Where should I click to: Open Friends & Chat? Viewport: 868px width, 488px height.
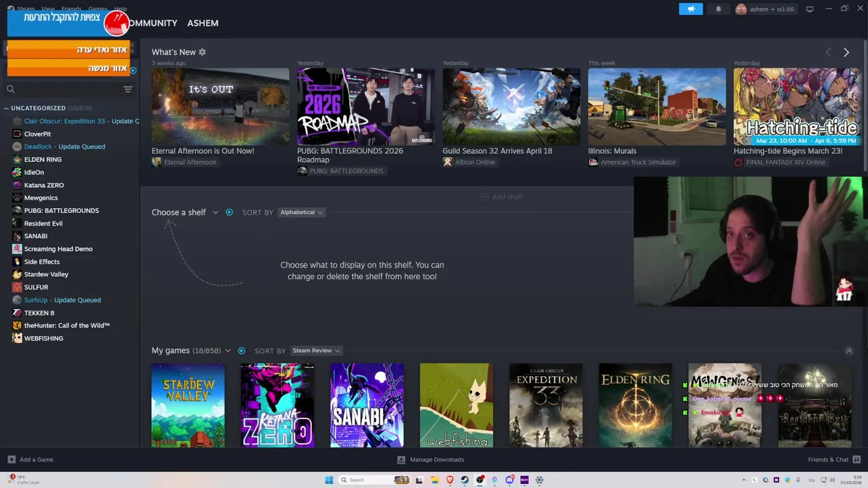(834, 460)
